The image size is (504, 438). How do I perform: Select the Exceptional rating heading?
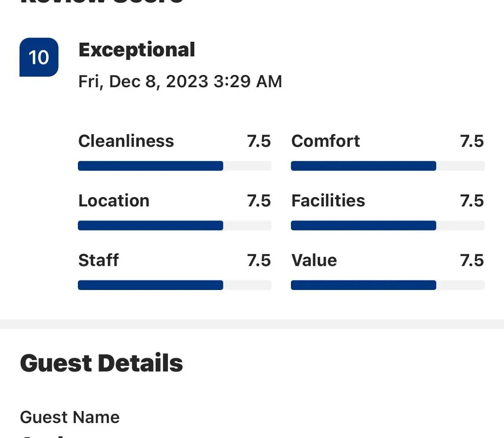[x=137, y=50]
